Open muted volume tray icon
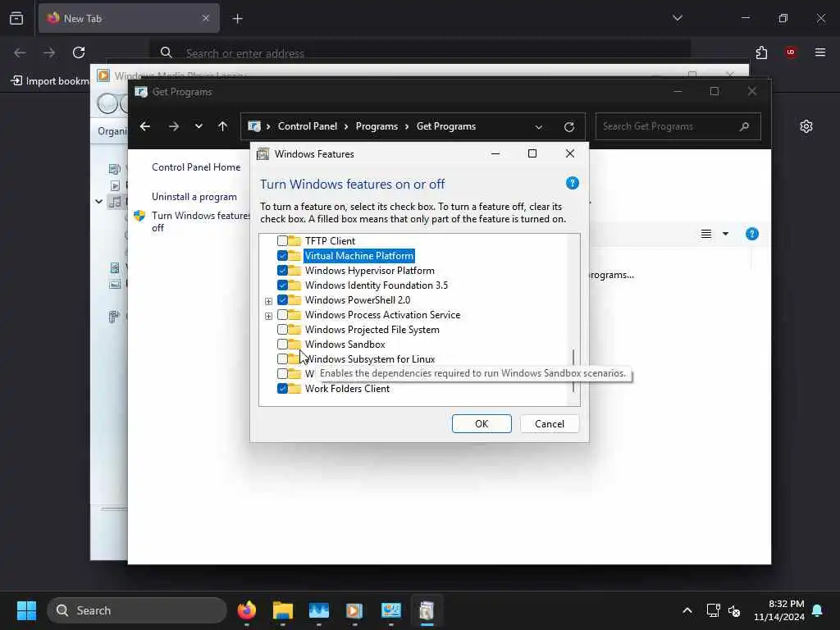 (734, 610)
